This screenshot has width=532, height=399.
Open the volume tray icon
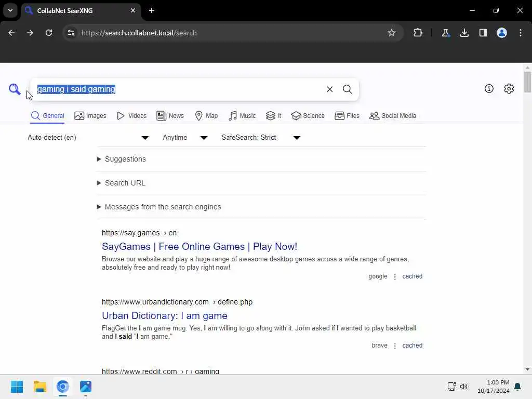tap(464, 387)
